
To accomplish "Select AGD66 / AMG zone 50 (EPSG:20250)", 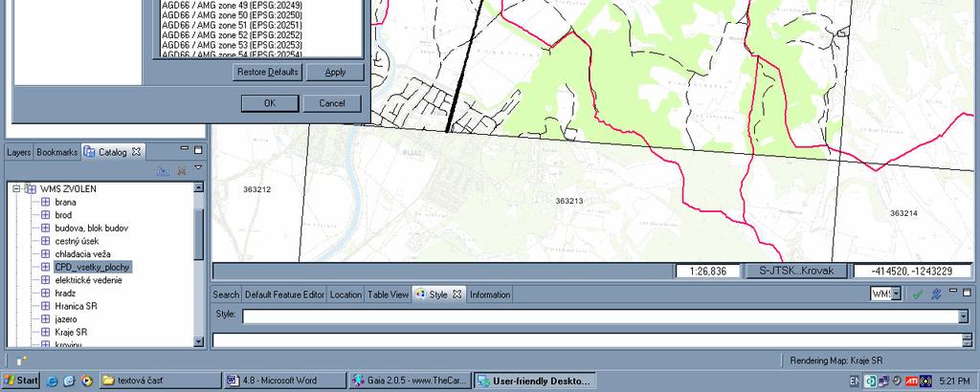I will point(232,15).
